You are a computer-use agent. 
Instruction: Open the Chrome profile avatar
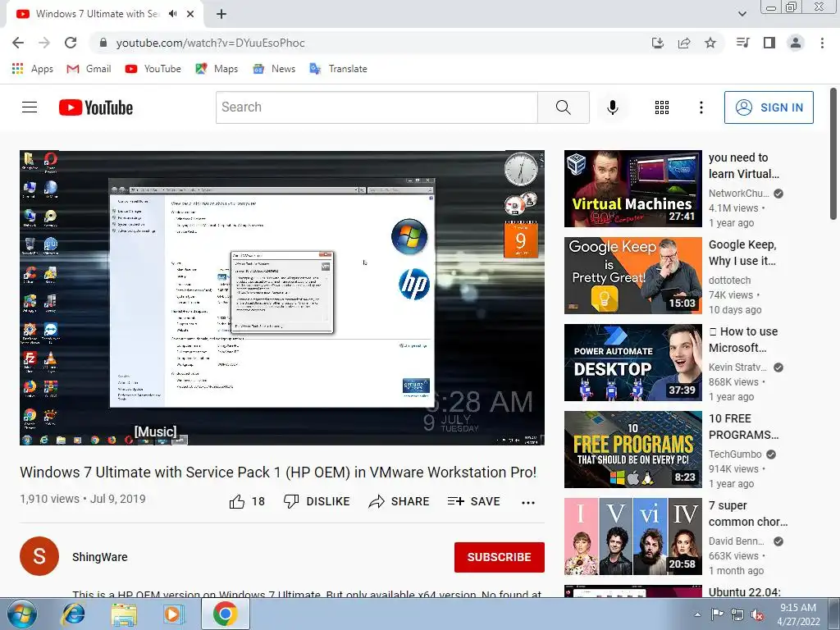pos(796,43)
